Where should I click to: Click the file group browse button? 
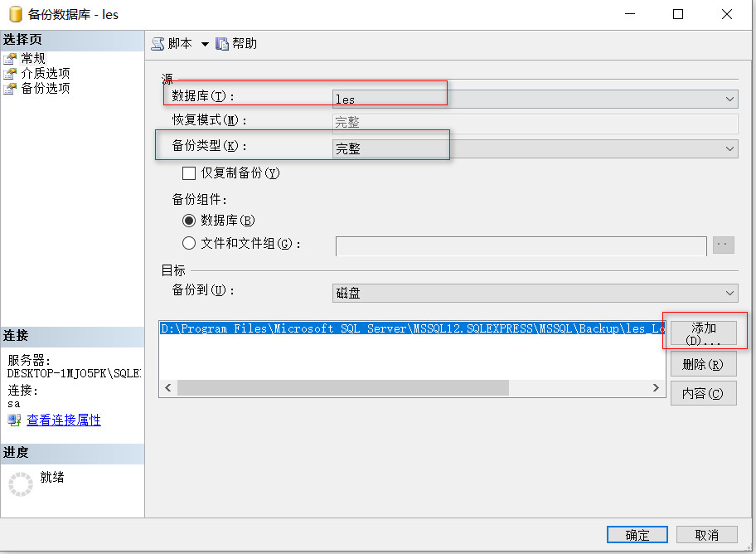coord(723,245)
